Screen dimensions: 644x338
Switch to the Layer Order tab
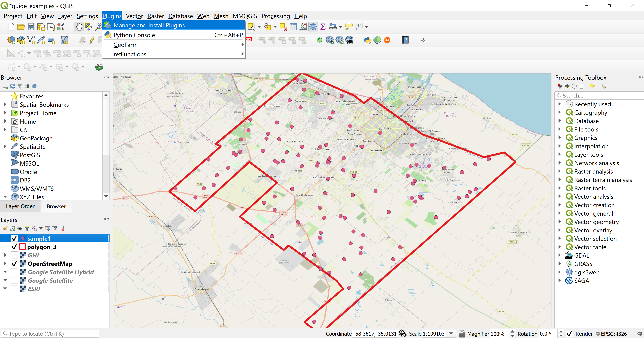point(20,206)
